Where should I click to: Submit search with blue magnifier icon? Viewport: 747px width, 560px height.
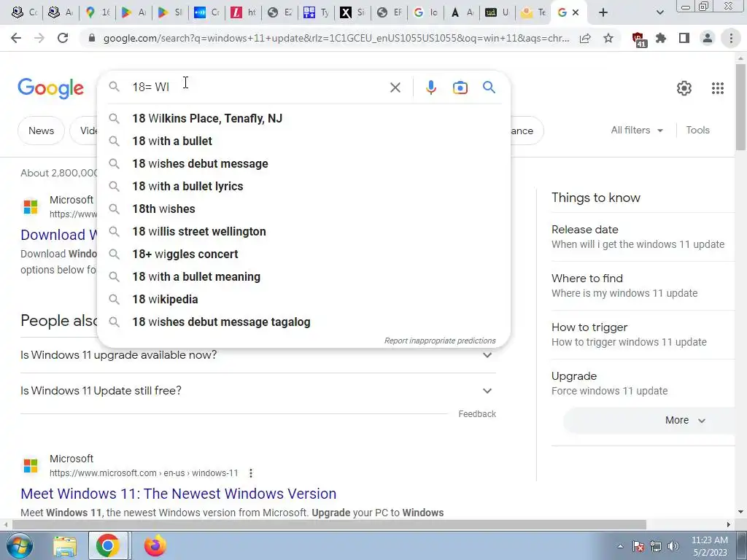tap(489, 87)
